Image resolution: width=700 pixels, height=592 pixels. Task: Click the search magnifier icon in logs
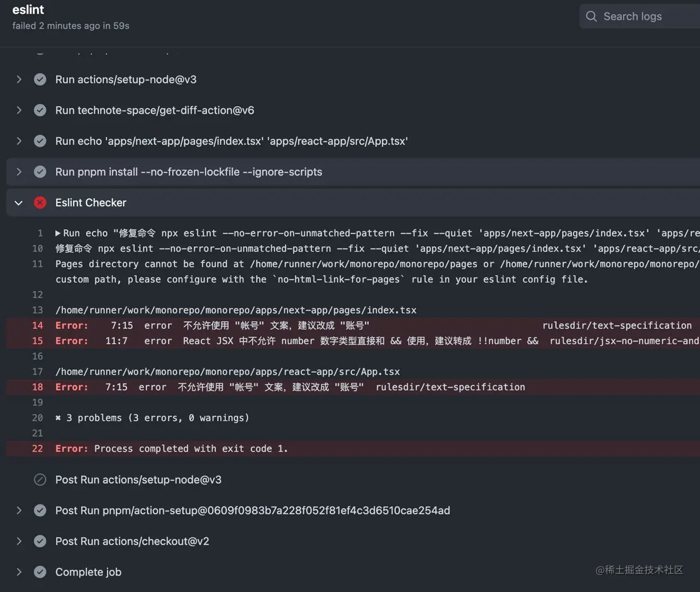tap(591, 16)
